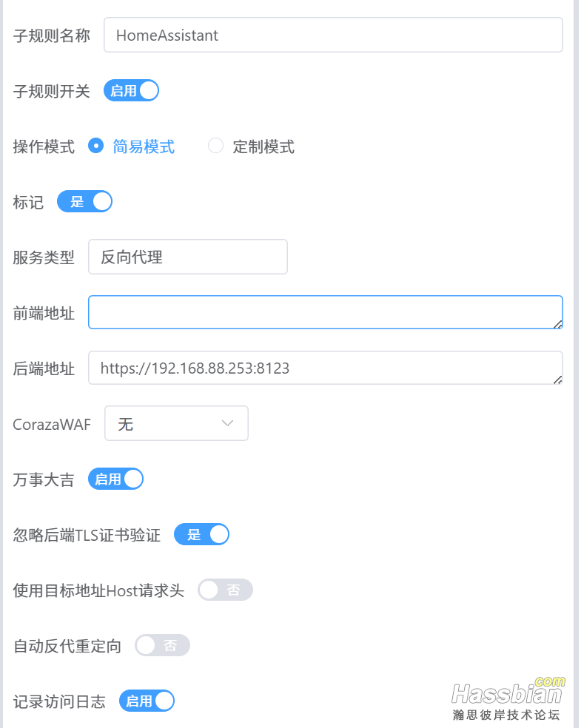Click the resize handle of 前端地址 textarea
Viewport: 581px width, 728px height.
(x=559, y=324)
